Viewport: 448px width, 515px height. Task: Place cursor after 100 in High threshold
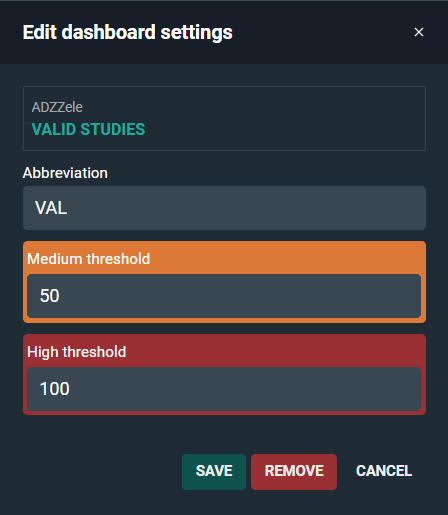pyautogui.click(x=71, y=389)
